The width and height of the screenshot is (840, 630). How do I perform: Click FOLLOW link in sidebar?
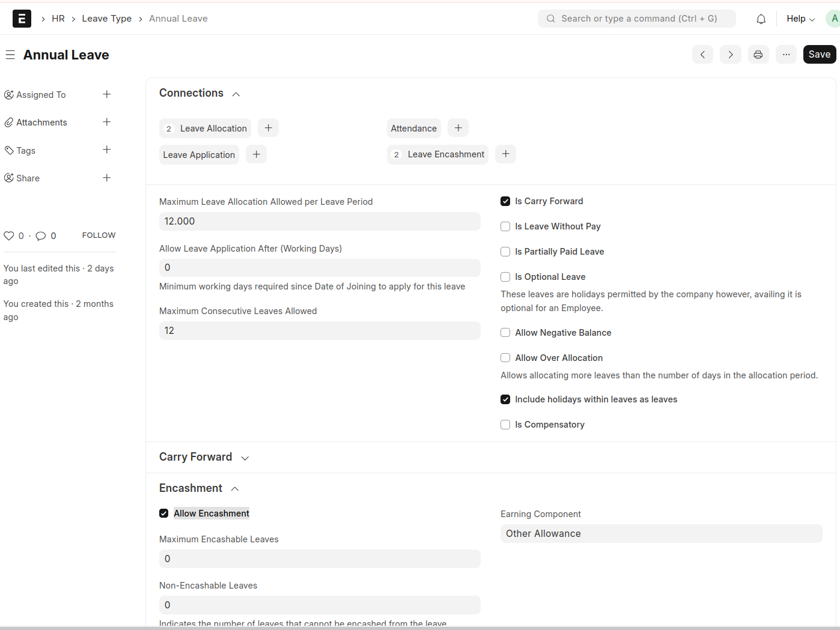(x=99, y=235)
